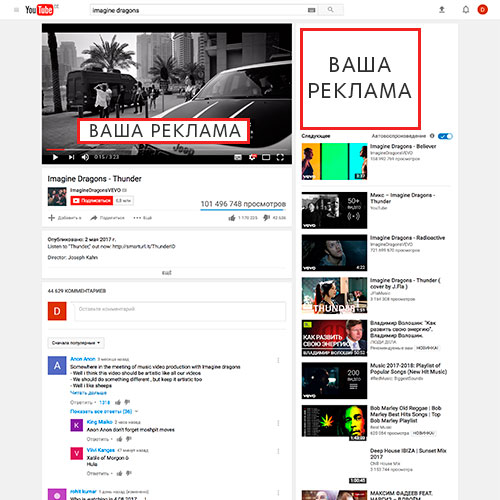Open the hamburger guide menu
Image resolution: width=500 pixels, height=500 pixels.
(x=16, y=10)
